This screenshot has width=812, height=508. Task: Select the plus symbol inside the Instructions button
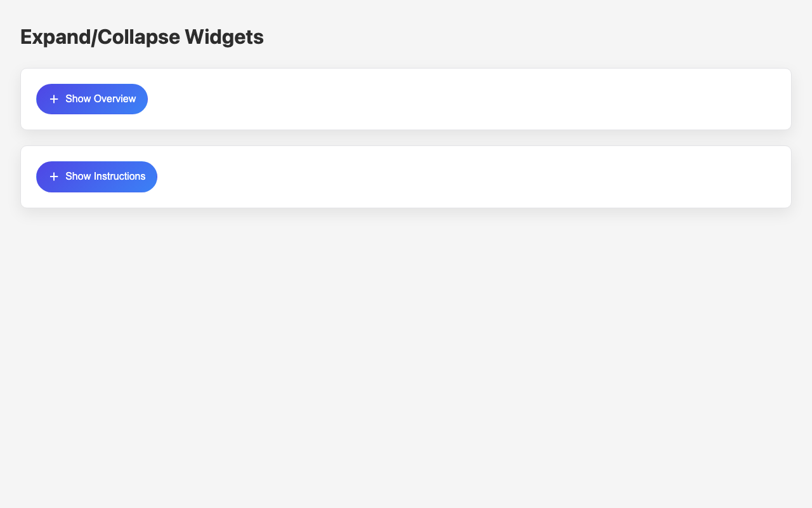pyautogui.click(x=54, y=177)
